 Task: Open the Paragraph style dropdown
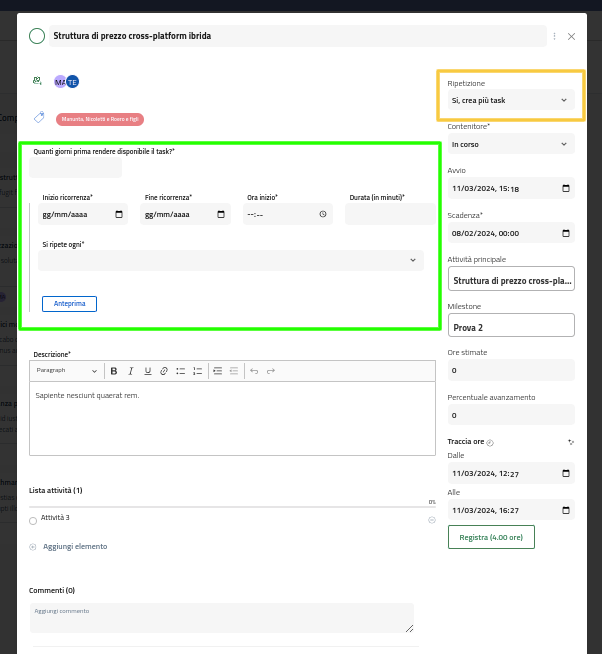[67, 371]
